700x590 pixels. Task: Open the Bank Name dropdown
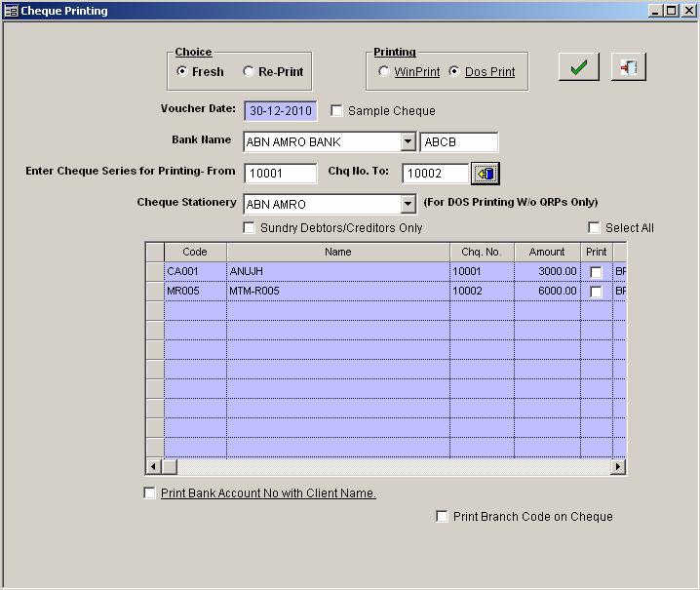tap(408, 142)
